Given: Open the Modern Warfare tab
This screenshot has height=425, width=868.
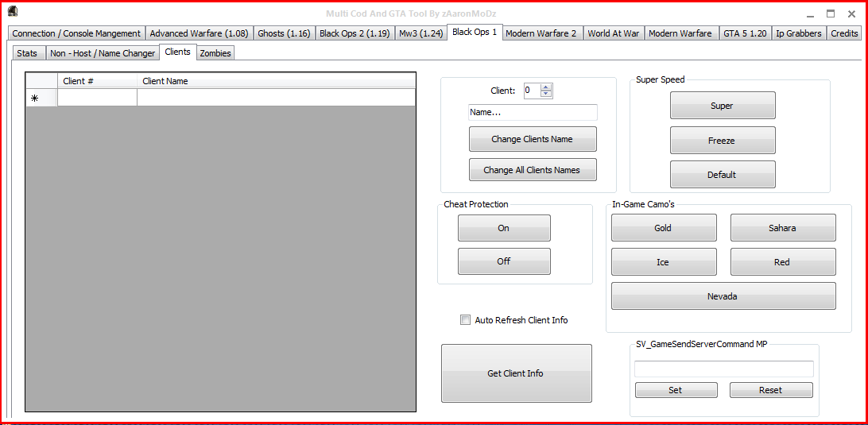Looking at the screenshot, I should coord(680,33).
